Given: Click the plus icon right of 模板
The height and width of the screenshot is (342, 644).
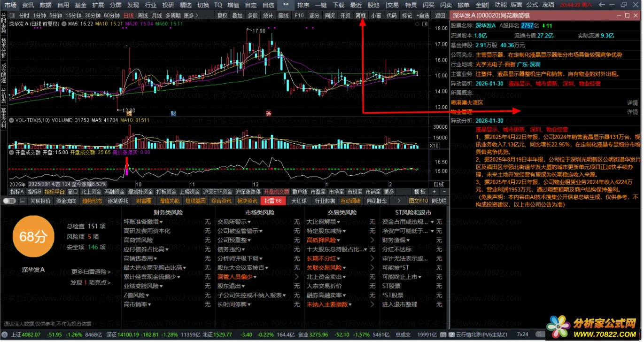Looking at the screenshot, I should (x=434, y=192).
